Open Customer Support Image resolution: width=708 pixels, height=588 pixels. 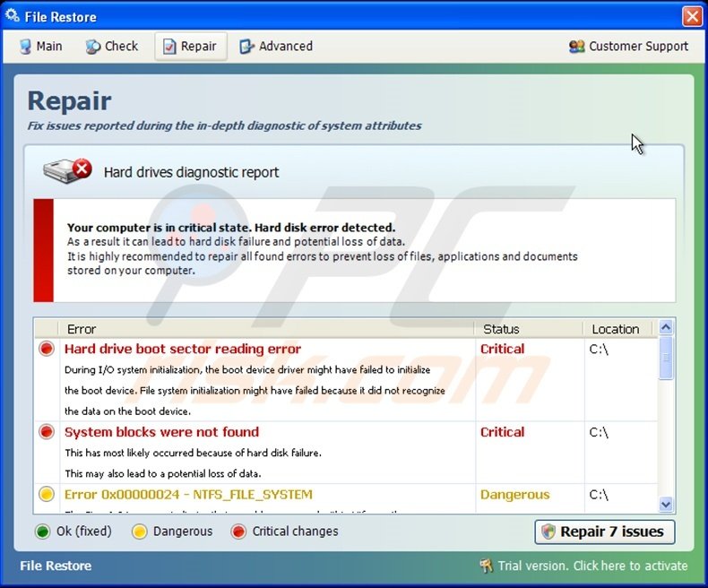pos(628,47)
